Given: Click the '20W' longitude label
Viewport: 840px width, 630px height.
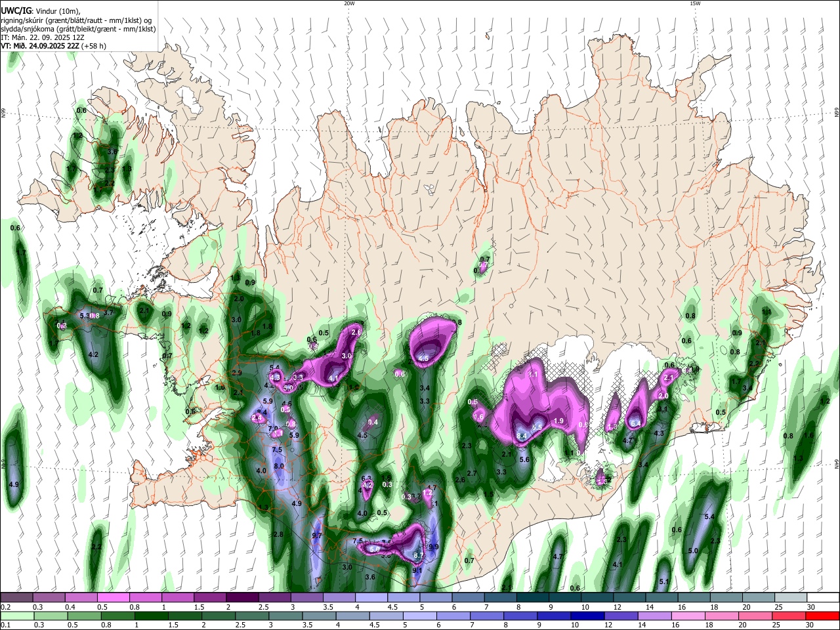Looking at the screenshot, I should (x=349, y=3).
